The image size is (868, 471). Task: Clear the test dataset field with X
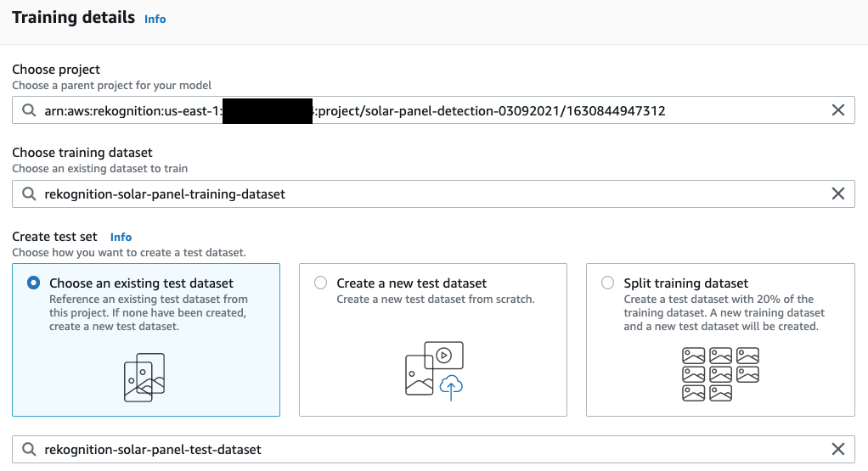click(x=838, y=449)
